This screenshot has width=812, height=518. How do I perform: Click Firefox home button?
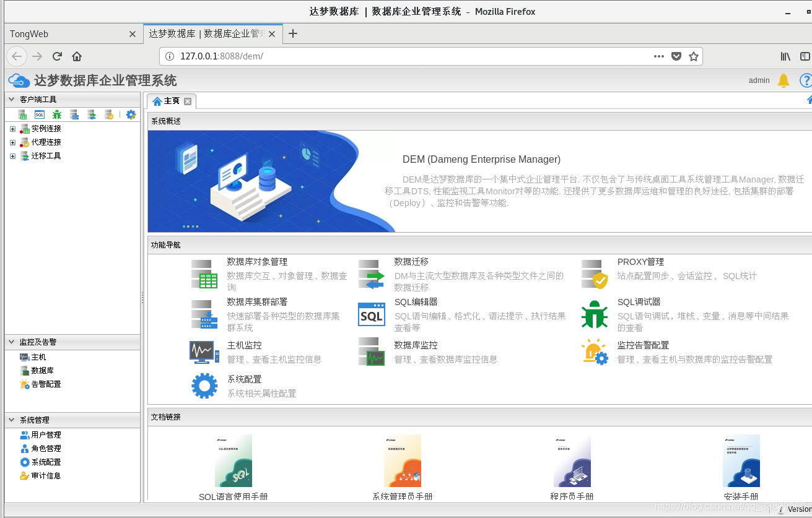(77, 56)
